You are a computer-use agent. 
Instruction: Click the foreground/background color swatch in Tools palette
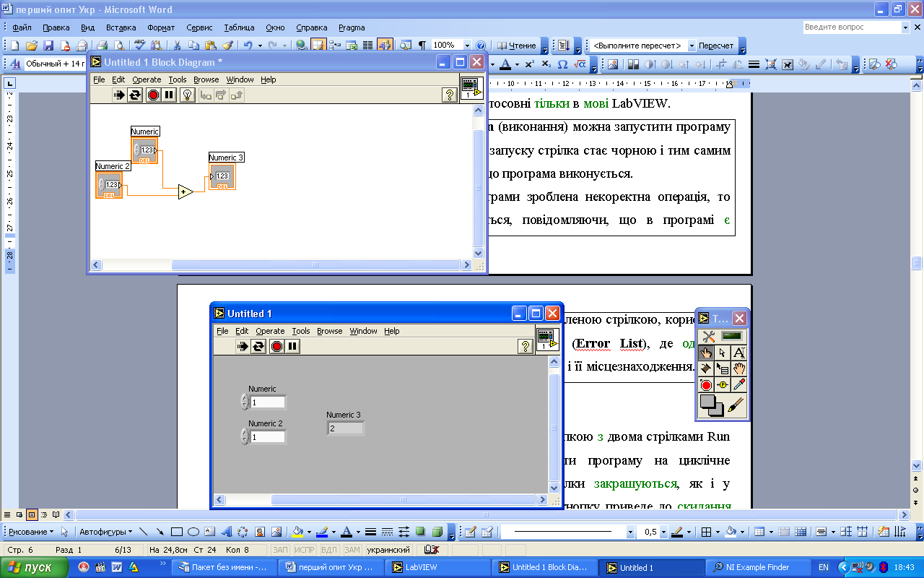click(x=711, y=405)
